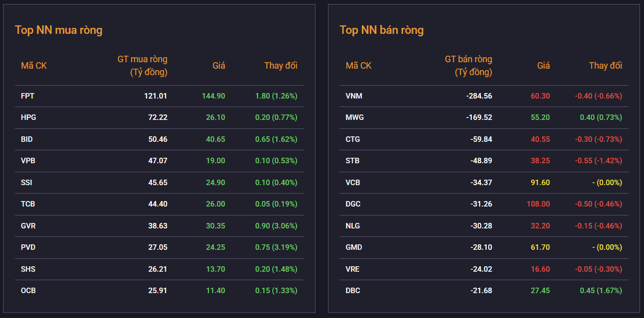
Task: Select the DGC stock ticker
Action: (x=353, y=204)
